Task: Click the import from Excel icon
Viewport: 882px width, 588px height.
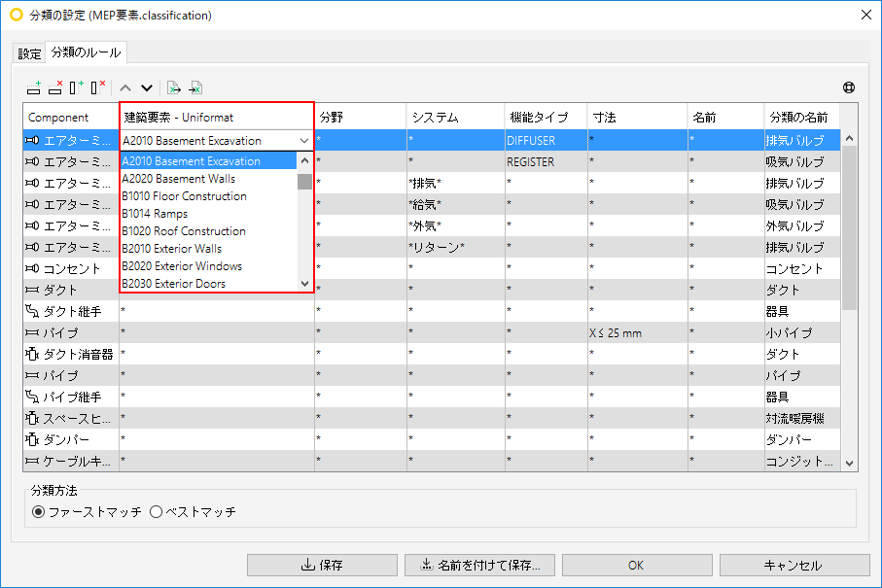Action: (195, 87)
